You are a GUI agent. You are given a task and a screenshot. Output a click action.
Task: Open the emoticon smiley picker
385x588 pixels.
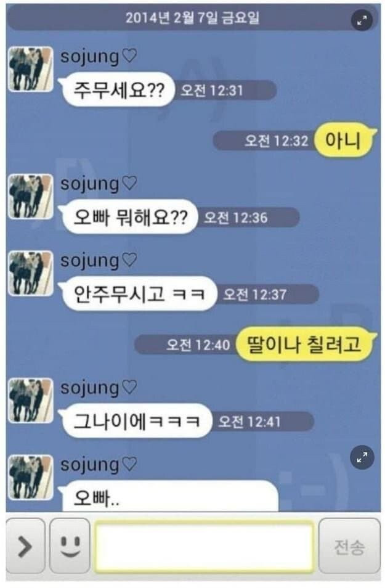click(x=70, y=545)
